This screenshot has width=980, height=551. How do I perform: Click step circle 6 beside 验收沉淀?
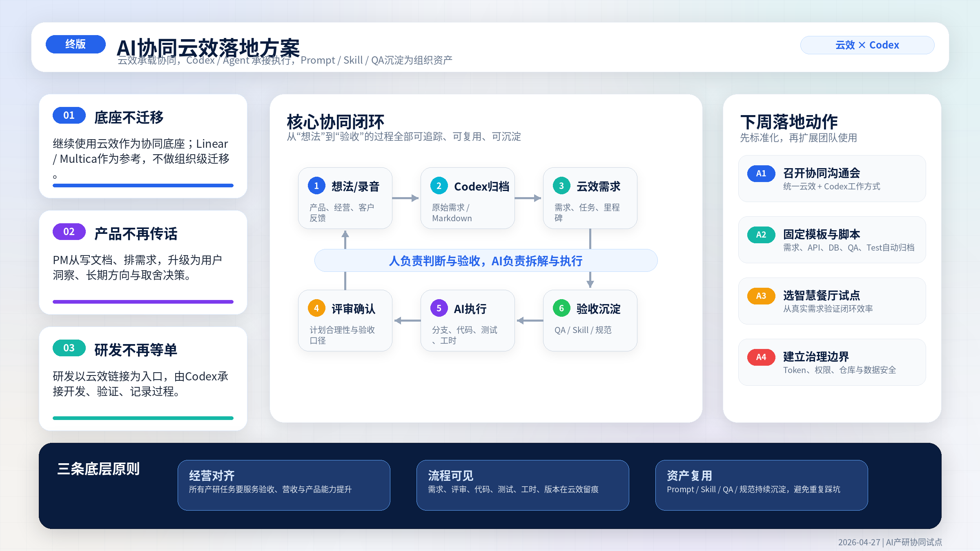[561, 308]
